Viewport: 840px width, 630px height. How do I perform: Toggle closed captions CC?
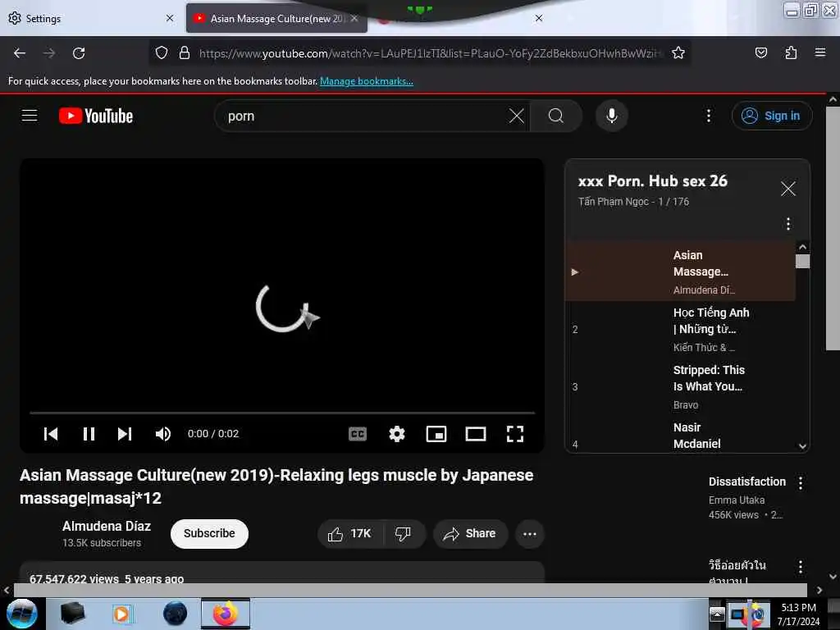(358, 433)
